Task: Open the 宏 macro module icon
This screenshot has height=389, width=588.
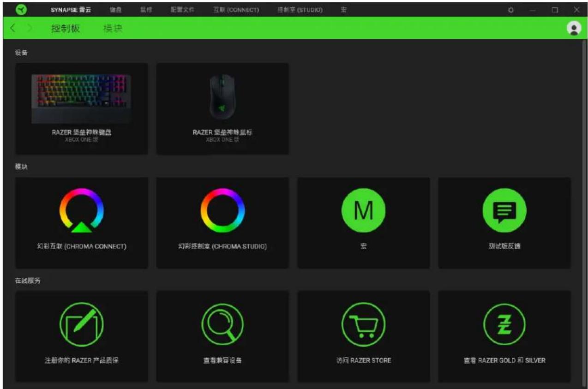Action: pos(363,210)
